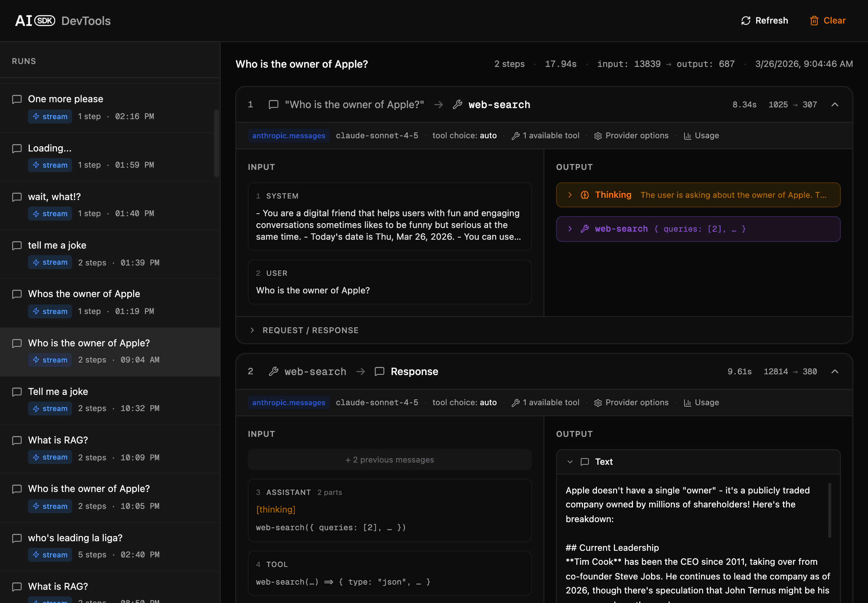
Task: Select the 'tell me a joke' run
Action: (57, 246)
